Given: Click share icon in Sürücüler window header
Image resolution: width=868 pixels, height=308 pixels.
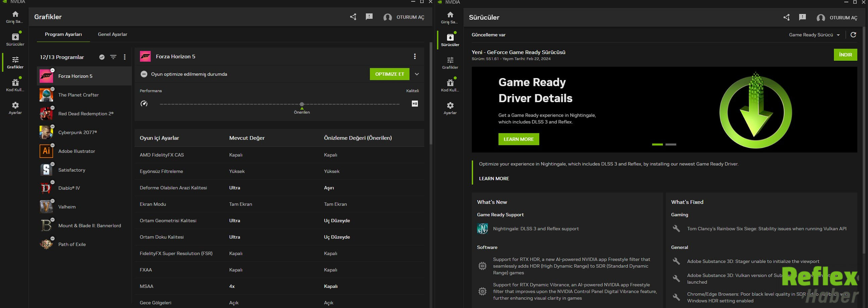Looking at the screenshot, I should tap(786, 17).
